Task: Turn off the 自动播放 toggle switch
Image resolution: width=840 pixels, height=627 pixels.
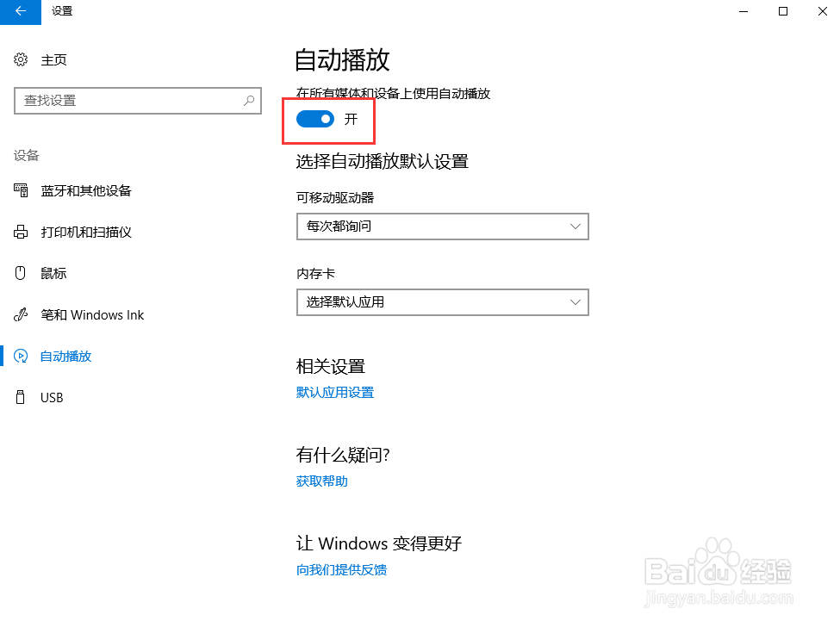Action: tap(315, 119)
